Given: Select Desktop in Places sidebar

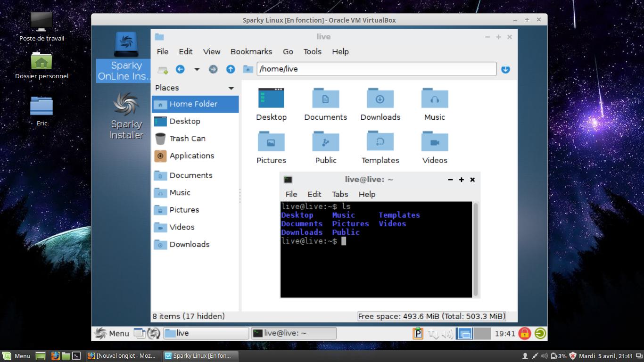Looking at the screenshot, I should tap(195, 121).
